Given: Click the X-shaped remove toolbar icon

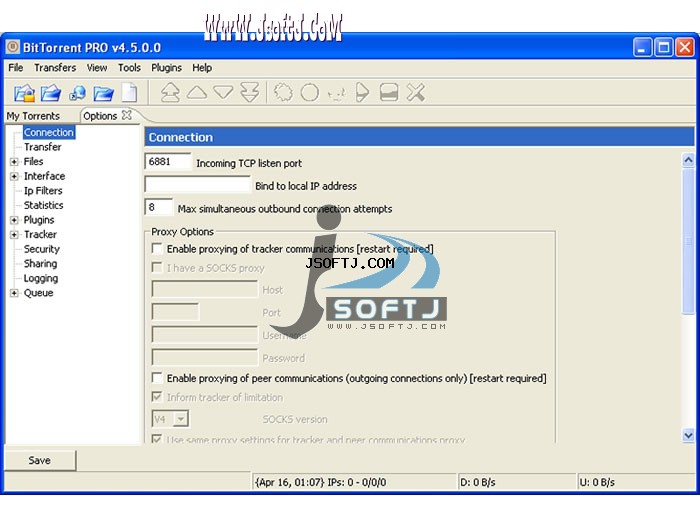Looking at the screenshot, I should [416, 92].
